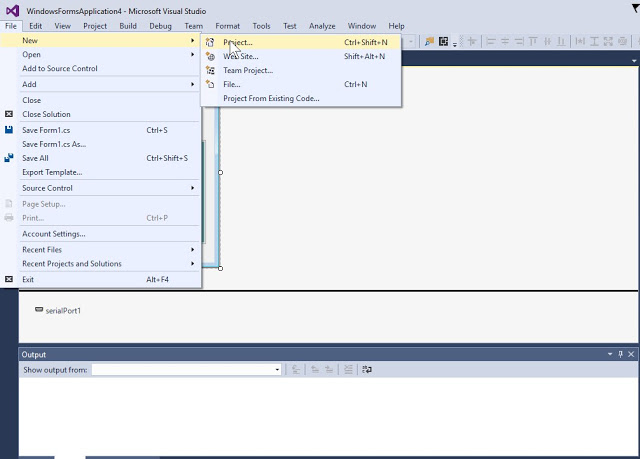The width and height of the screenshot is (640, 459).
Task: Choose Save All
Action: pos(100,158)
